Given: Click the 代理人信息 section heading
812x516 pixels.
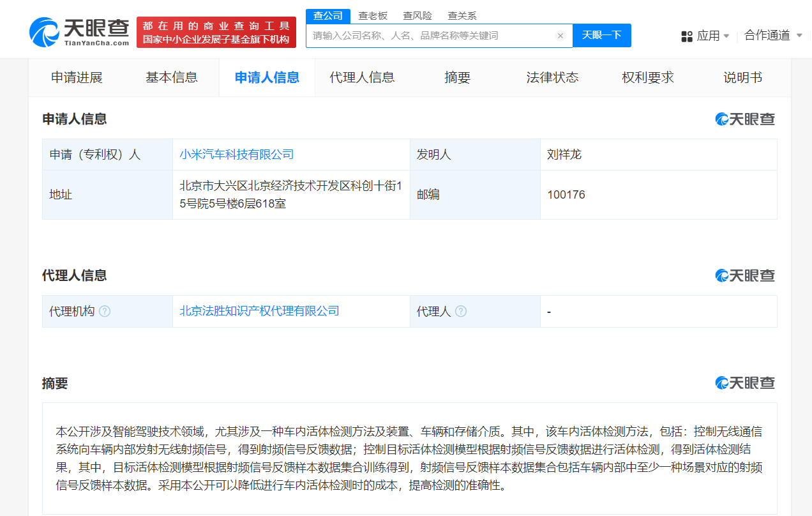Looking at the screenshot, I should 75,275.
